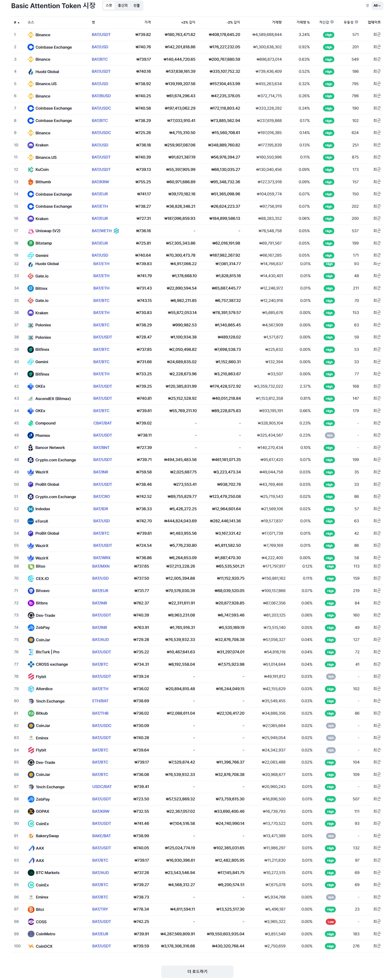The width and height of the screenshot is (388, 980).
Task: Click the info icon next to 자신감
Action: 332,22
